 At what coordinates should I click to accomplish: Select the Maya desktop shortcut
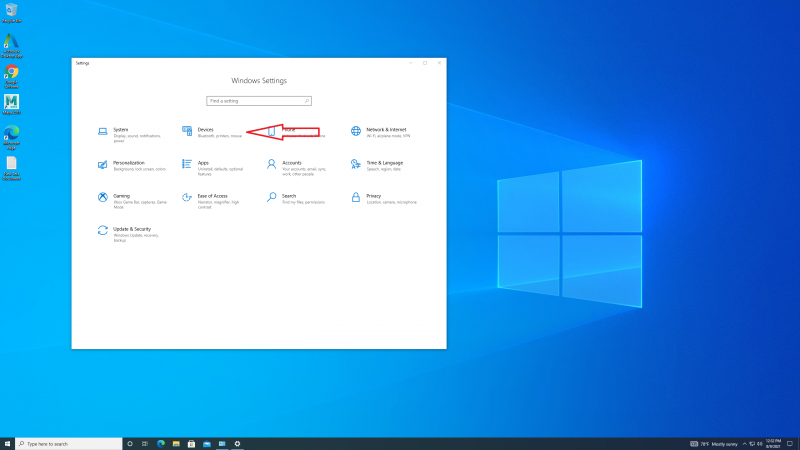coord(11,105)
